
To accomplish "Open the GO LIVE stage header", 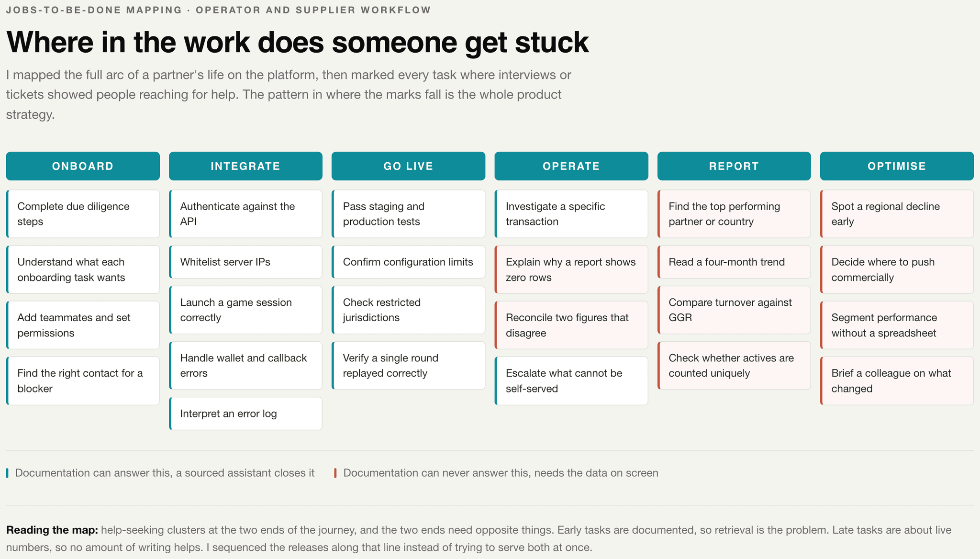I will click(408, 166).
